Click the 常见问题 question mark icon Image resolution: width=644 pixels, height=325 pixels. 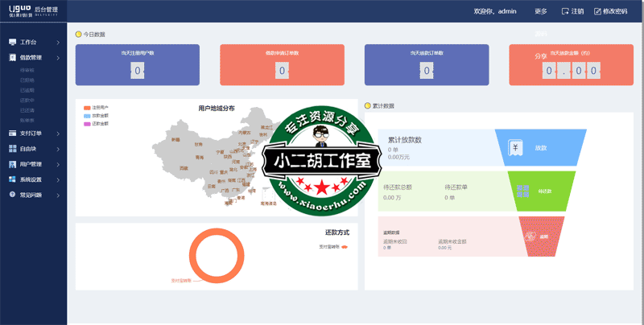(12, 195)
